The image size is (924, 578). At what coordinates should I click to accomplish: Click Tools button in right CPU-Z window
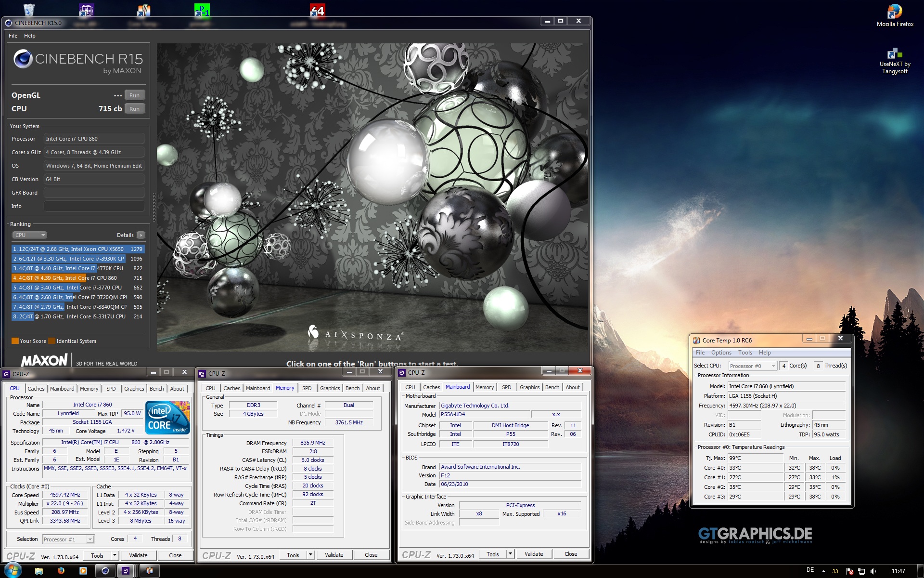493,554
